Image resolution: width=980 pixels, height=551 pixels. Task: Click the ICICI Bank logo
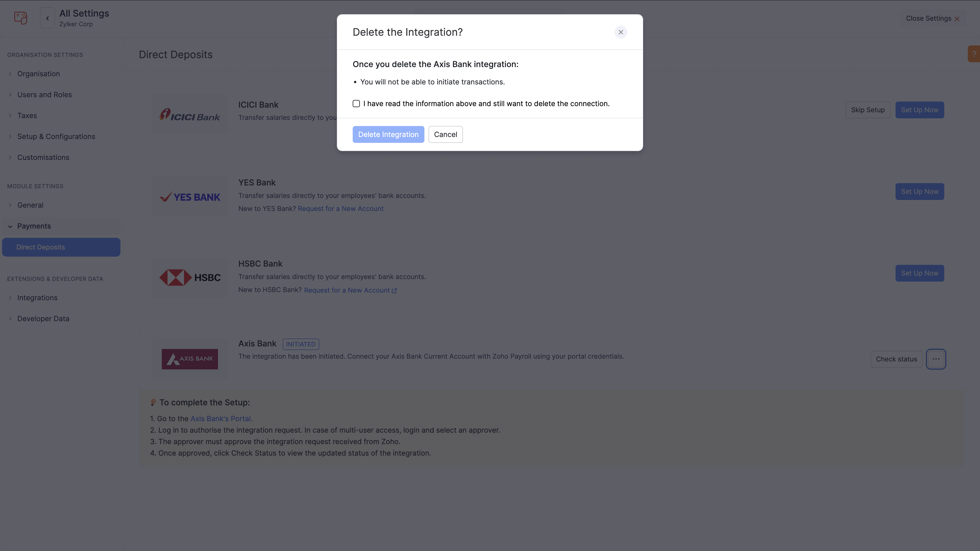tap(189, 115)
